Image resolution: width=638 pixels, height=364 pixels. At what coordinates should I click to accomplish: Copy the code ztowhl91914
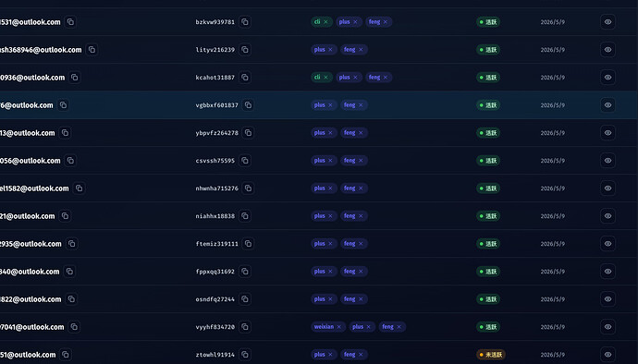tap(245, 354)
